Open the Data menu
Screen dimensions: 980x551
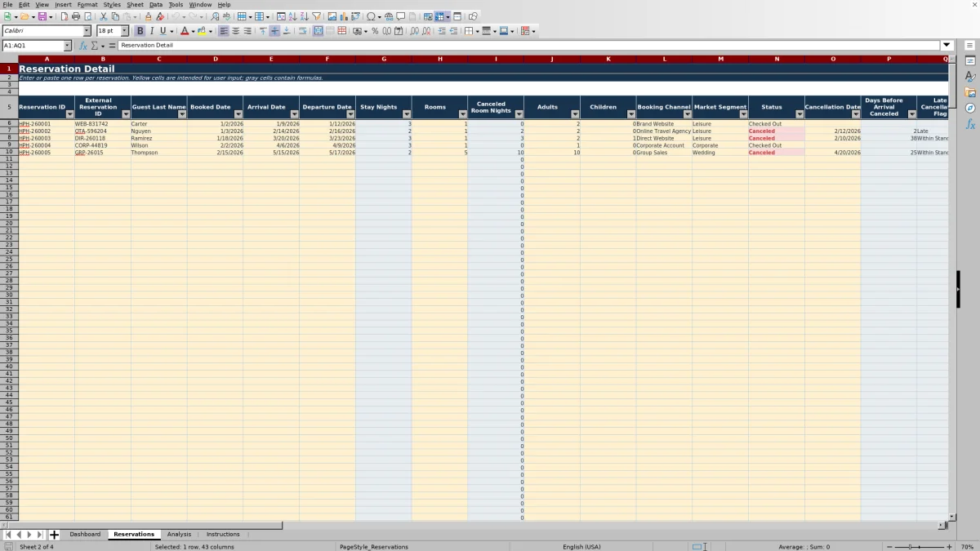(155, 4)
